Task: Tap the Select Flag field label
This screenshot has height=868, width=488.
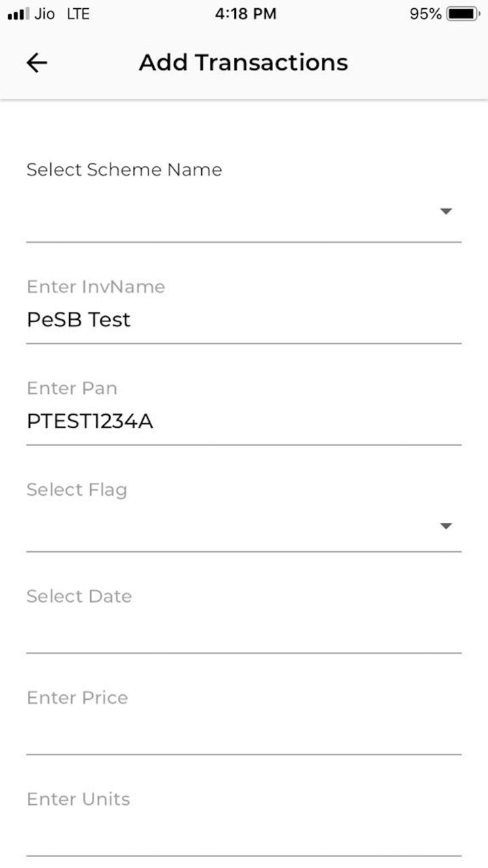Action: pos(77,490)
